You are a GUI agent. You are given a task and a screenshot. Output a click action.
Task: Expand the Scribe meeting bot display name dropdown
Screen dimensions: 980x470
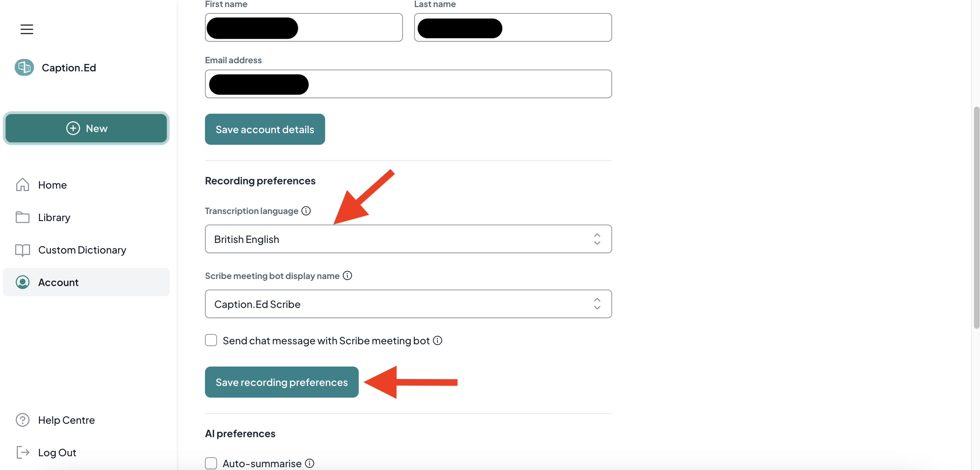click(408, 304)
